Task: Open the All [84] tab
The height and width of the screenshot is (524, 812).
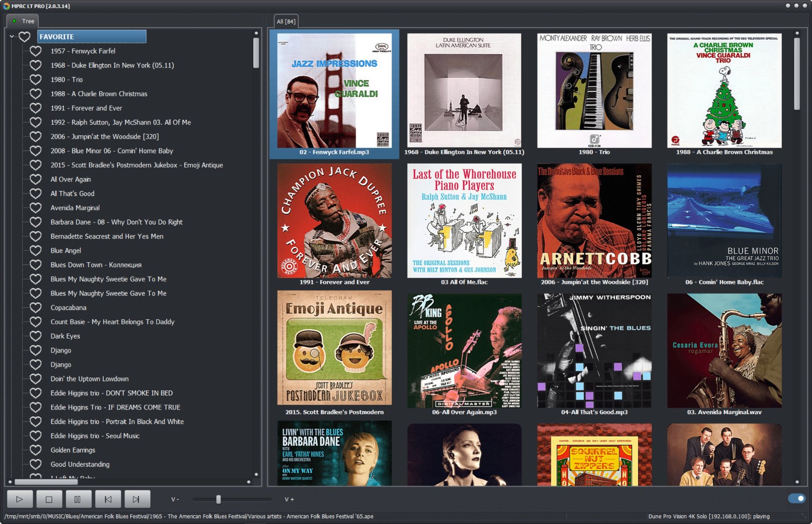Action: point(286,21)
